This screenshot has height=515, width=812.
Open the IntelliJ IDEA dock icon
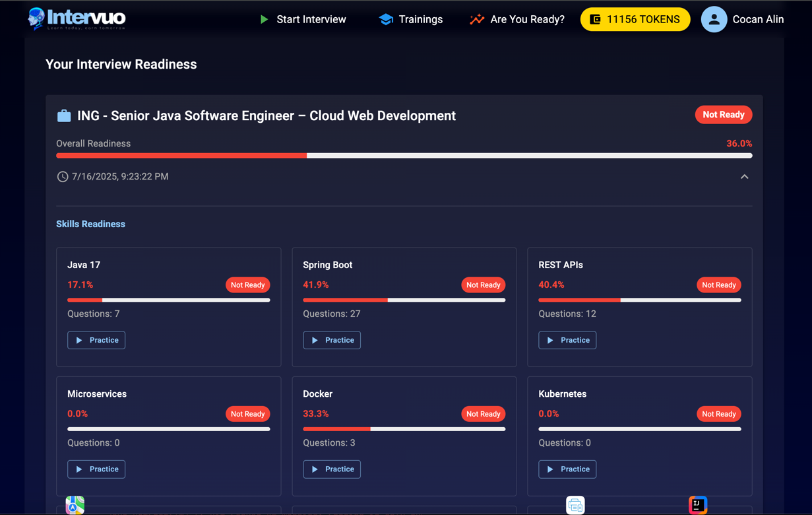(x=698, y=505)
